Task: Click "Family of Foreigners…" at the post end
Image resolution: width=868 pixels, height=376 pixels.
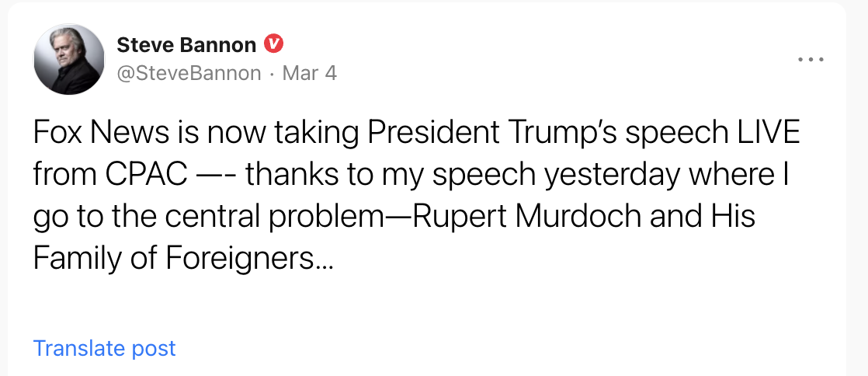Action: coord(183,258)
